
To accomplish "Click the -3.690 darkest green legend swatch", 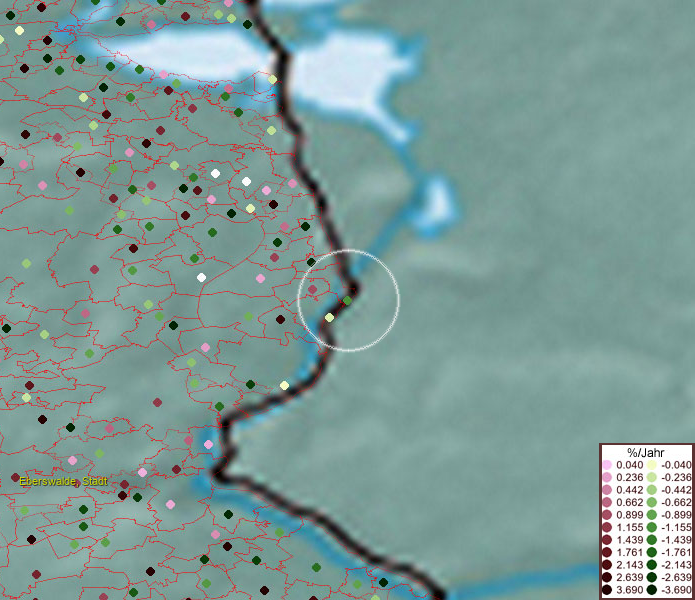I will pyautogui.click(x=651, y=590).
